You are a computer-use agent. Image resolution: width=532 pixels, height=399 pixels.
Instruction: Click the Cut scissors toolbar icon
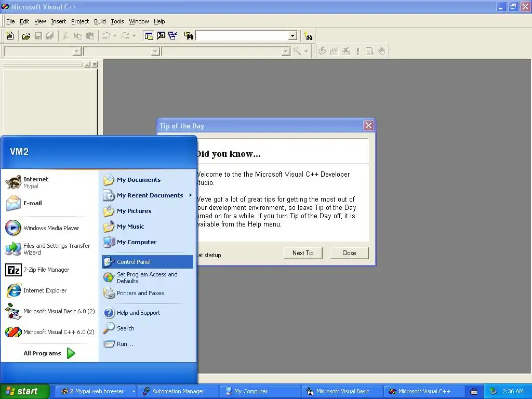[65, 36]
